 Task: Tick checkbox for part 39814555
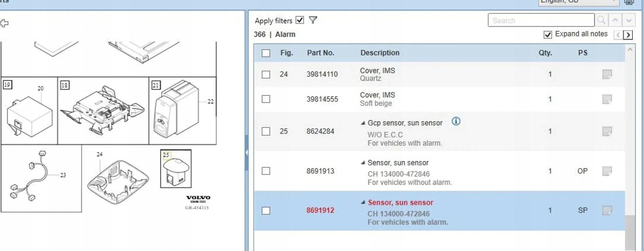point(266,99)
